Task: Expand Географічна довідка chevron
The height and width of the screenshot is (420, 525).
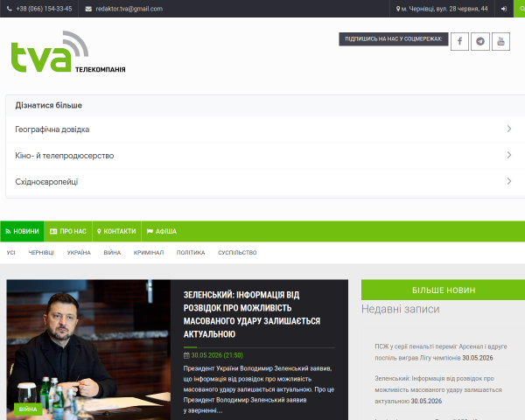Action: pyautogui.click(x=509, y=129)
